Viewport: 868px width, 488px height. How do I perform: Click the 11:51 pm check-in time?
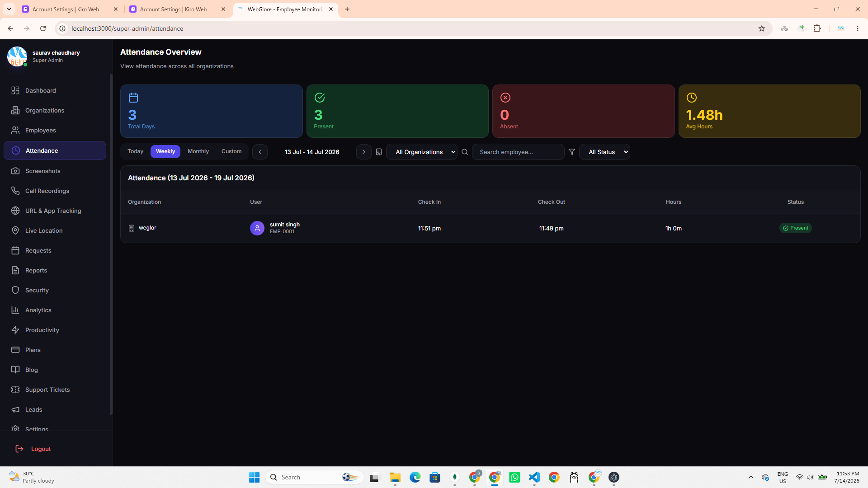429,228
